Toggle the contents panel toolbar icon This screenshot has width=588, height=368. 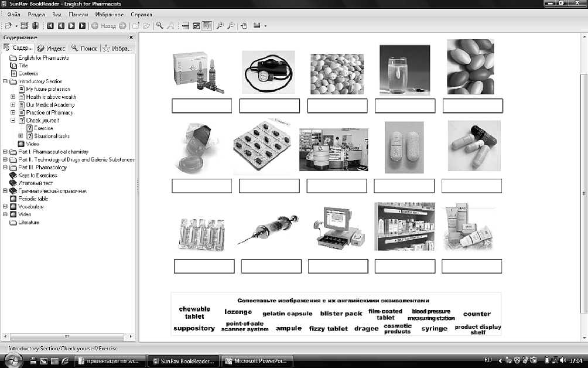pos(25,26)
